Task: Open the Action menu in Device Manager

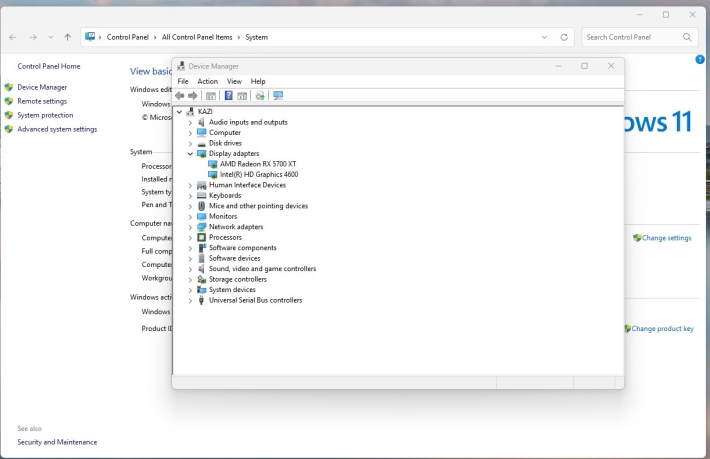Action: (207, 81)
